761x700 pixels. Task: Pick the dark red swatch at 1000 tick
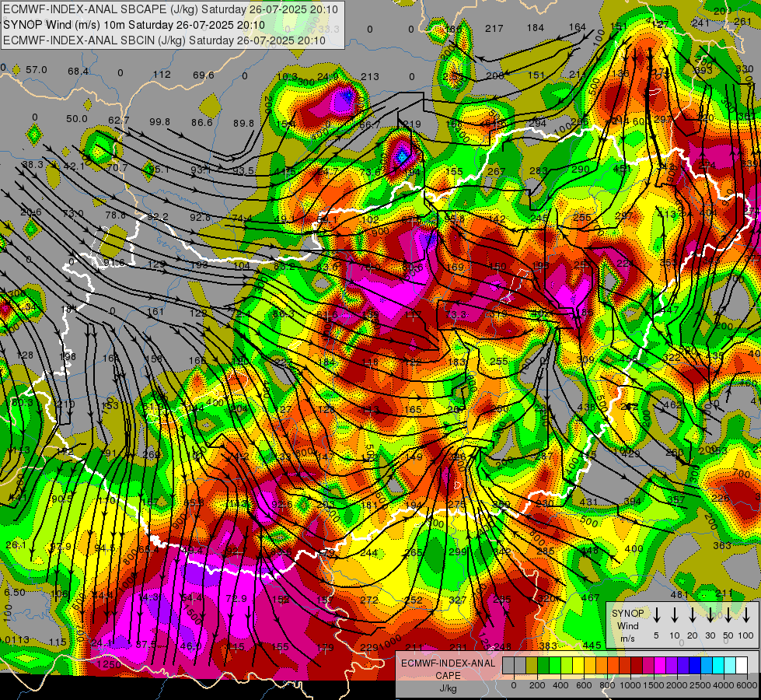tap(637, 665)
